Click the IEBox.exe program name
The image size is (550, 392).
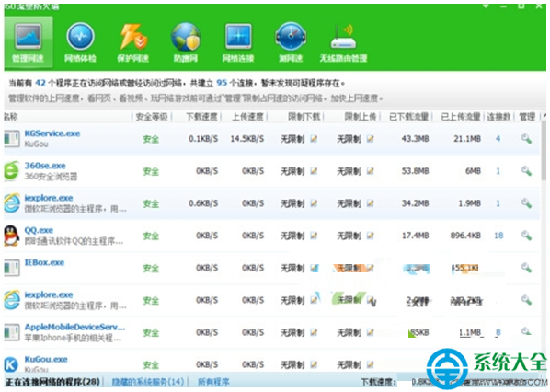click(x=44, y=262)
